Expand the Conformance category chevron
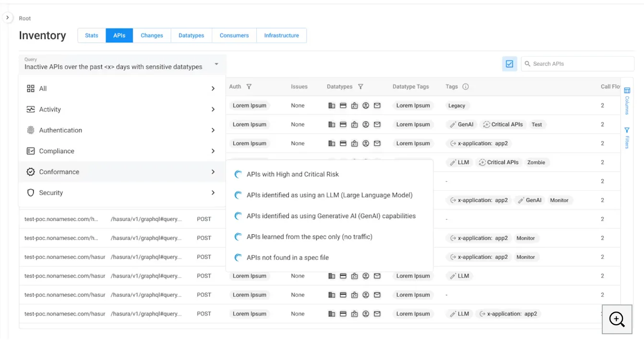Screen dimensions: 644x340 click(213, 171)
